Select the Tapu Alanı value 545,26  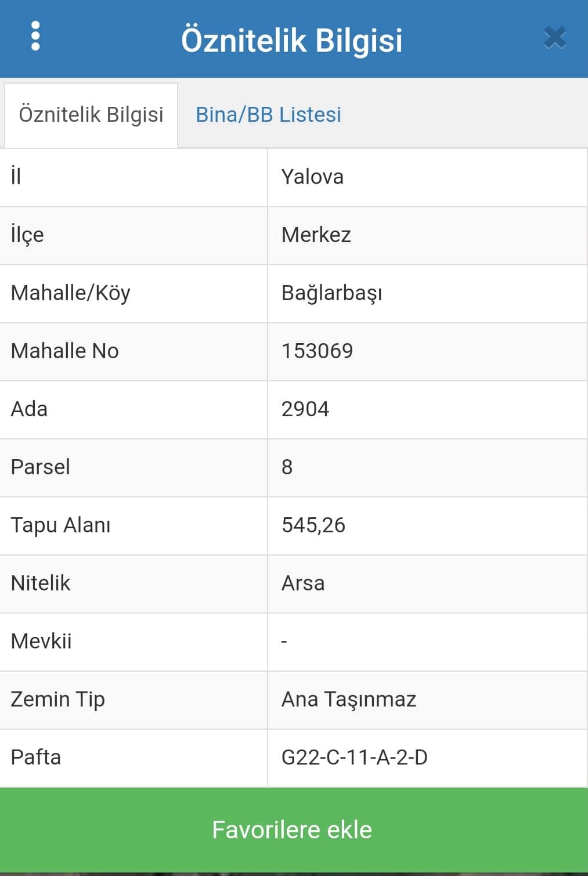coord(313,525)
